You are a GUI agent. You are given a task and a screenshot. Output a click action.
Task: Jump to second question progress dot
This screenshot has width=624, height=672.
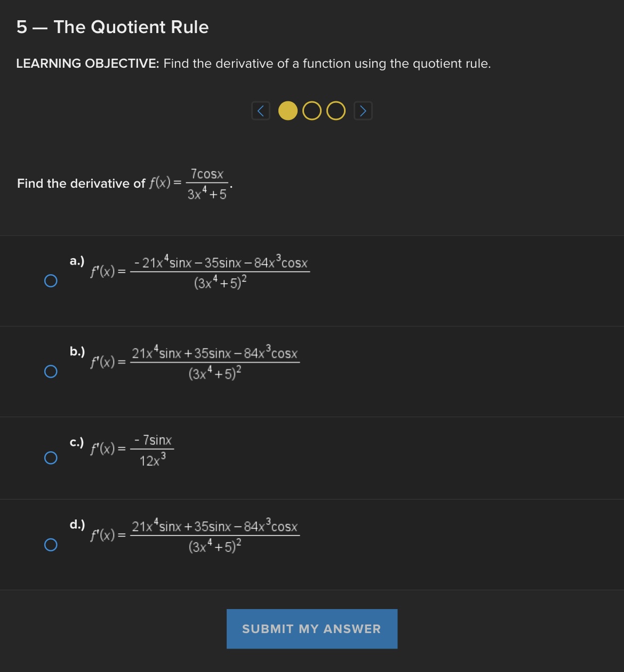[311, 111]
